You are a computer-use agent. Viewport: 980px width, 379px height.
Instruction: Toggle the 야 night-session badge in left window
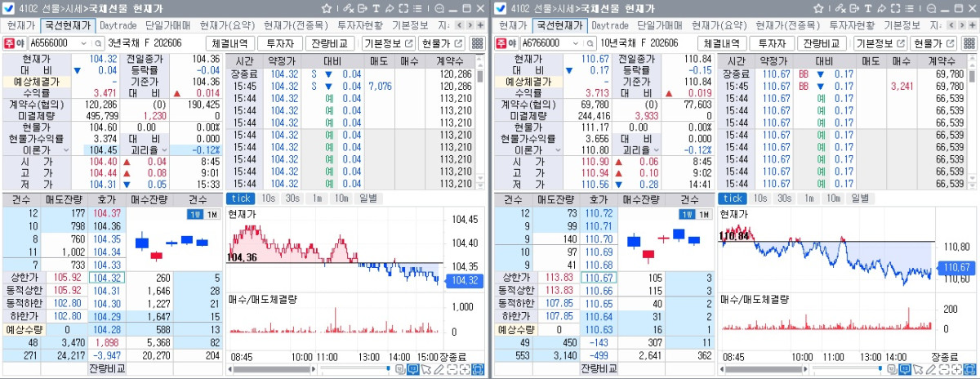pyautogui.click(x=21, y=43)
